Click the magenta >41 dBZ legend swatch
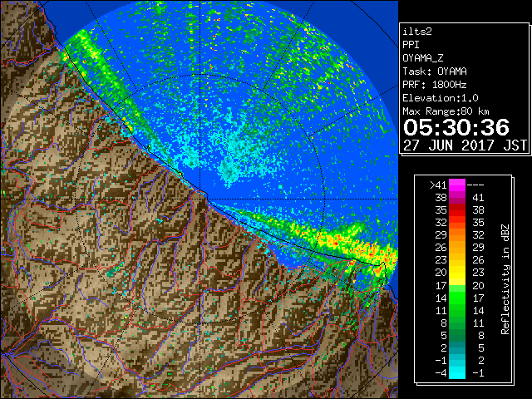The width and height of the screenshot is (532, 399). tap(457, 185)
